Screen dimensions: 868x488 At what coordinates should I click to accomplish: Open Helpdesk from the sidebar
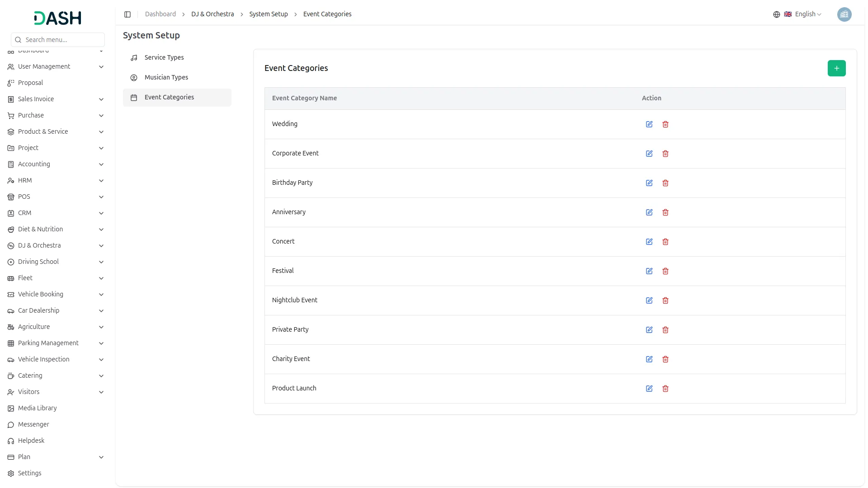click(31, 441)
